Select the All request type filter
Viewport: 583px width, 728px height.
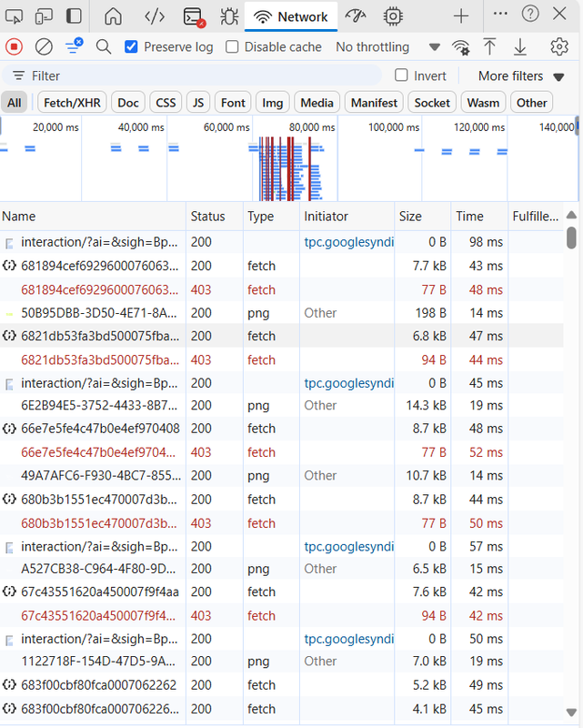(x=14, y=103)
